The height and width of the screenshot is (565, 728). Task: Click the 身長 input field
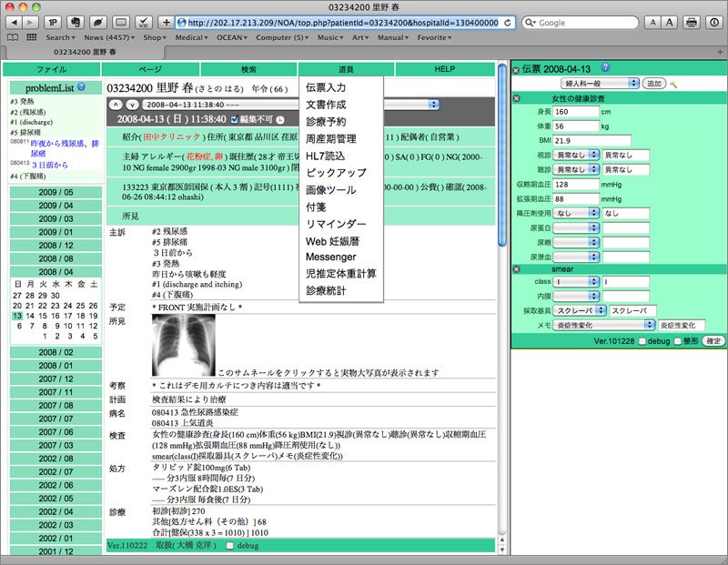tap(576, 111)
